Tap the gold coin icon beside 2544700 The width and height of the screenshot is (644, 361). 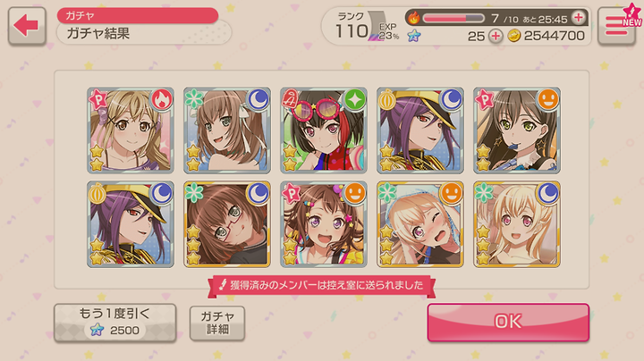[x=513, y=36]
